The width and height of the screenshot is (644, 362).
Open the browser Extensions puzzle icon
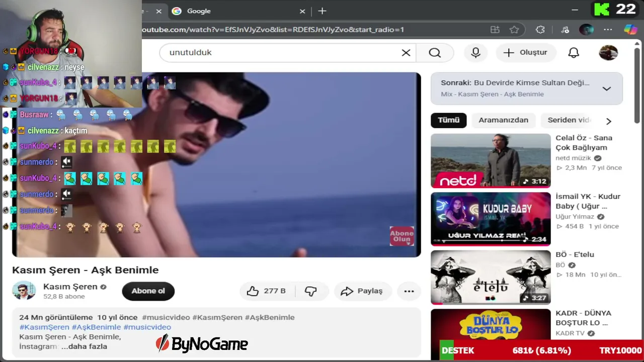540,30
